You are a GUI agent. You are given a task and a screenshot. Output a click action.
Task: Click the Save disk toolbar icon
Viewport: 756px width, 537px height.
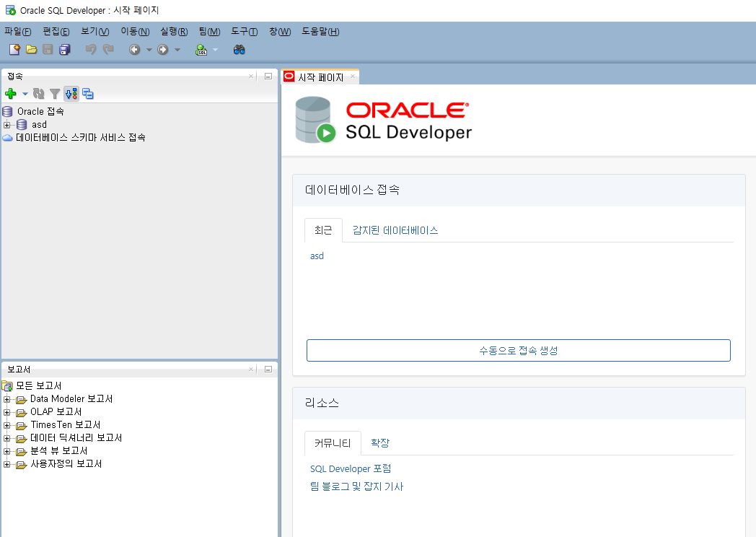48,49
